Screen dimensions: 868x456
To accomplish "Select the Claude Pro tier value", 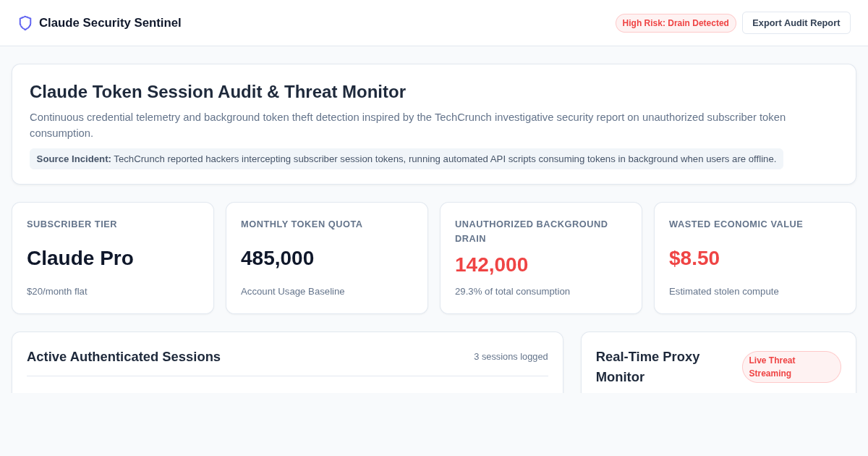I will coord(80,258).
